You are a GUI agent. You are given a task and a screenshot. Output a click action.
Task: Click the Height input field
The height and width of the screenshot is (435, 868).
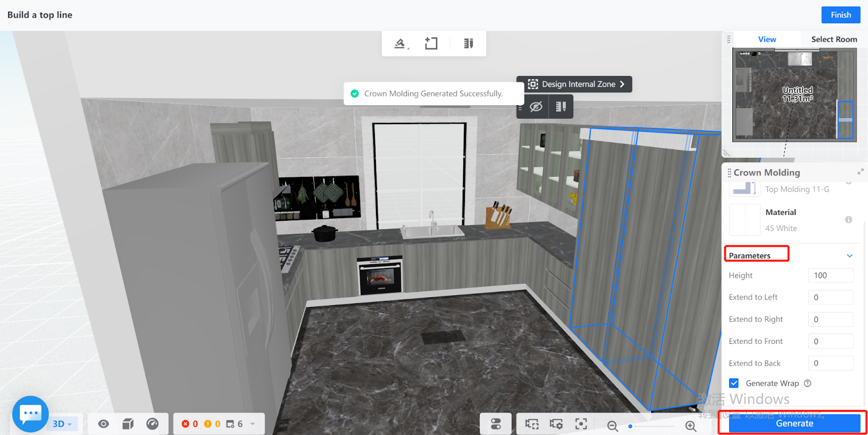tap(831, 276)
